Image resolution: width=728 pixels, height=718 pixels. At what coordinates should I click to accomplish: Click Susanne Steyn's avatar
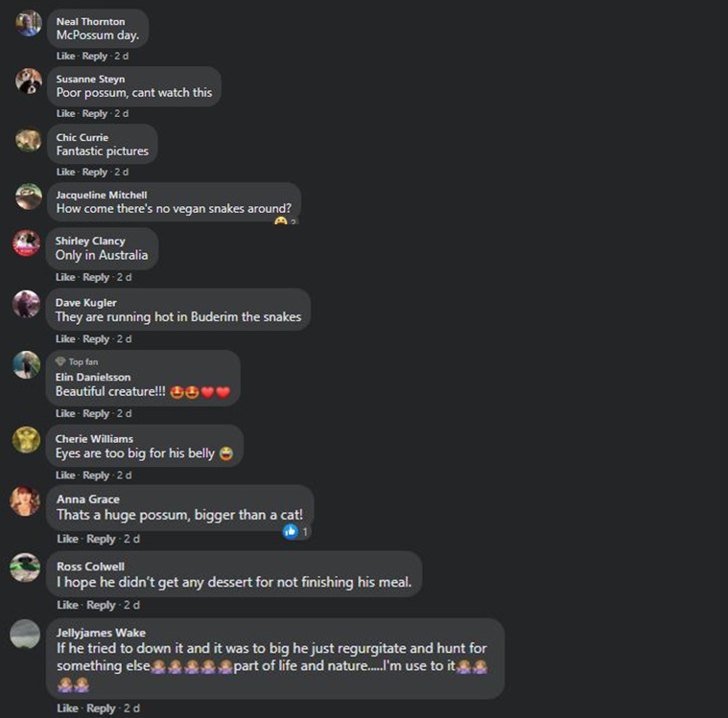coord(29,81)
